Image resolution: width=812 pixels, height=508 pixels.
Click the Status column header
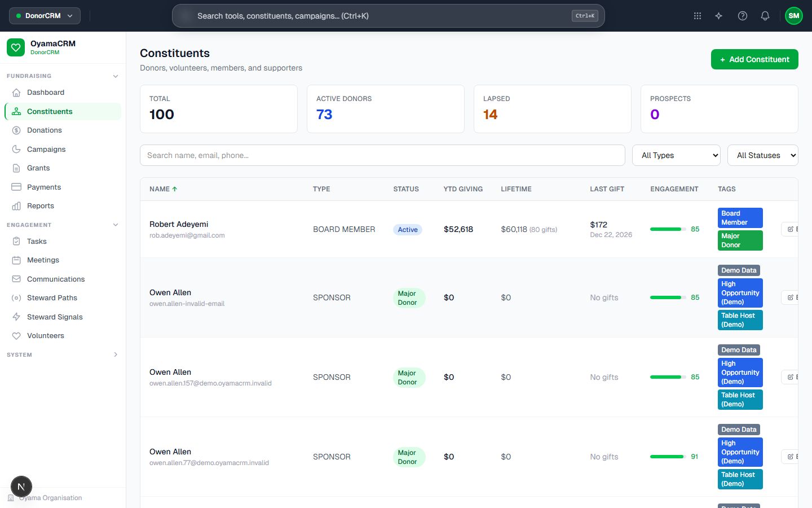pyautogui.click(x=406, y=189)
